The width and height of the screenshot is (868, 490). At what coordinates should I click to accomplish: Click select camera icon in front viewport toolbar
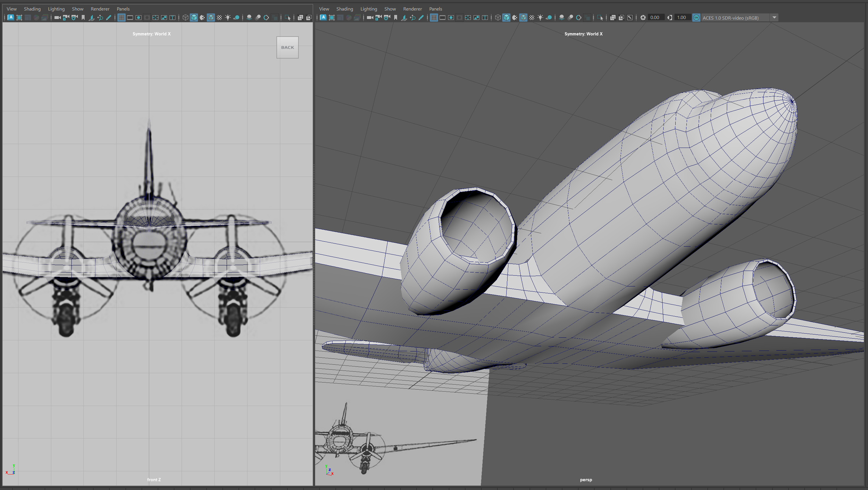tap(57, 18)
